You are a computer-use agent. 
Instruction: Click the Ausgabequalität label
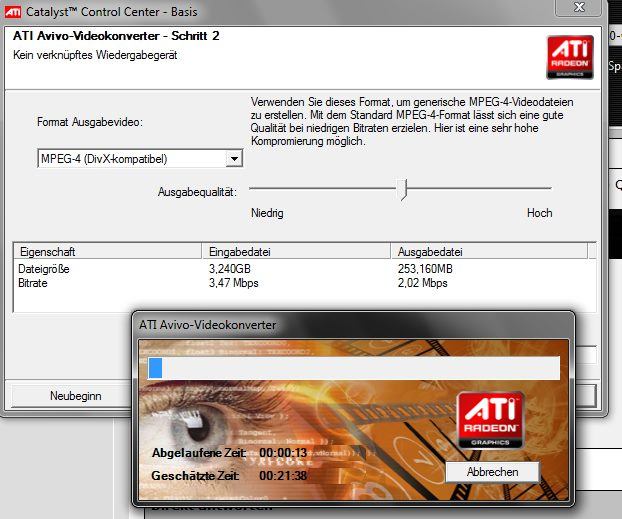(197, 192)
